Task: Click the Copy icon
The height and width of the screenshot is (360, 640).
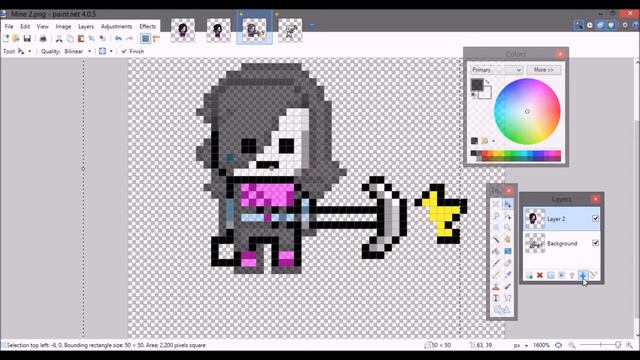Action: (70, 39)
